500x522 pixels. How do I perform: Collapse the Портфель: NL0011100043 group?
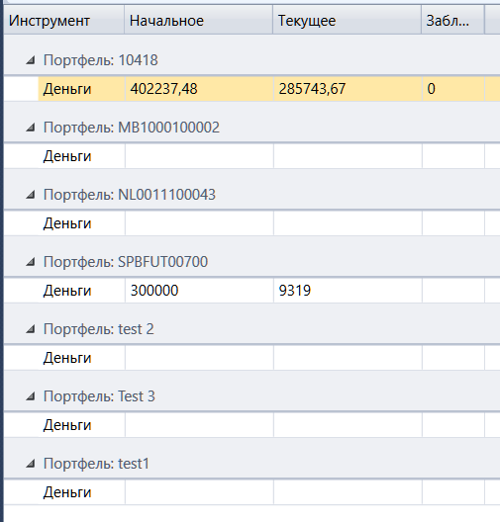(x=31, y=195)
